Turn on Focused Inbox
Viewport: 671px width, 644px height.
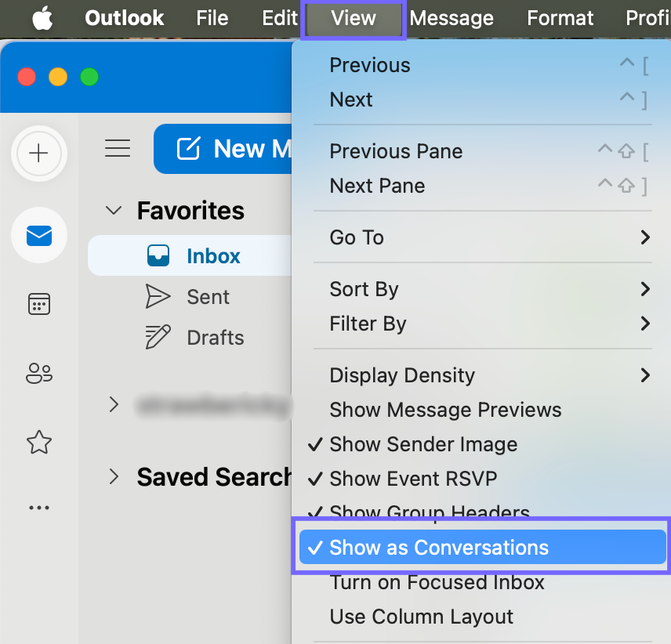click(482, 582)
